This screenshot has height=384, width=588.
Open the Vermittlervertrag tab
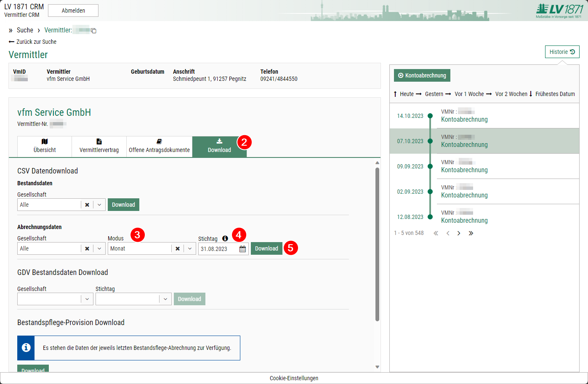coord(99,147)
